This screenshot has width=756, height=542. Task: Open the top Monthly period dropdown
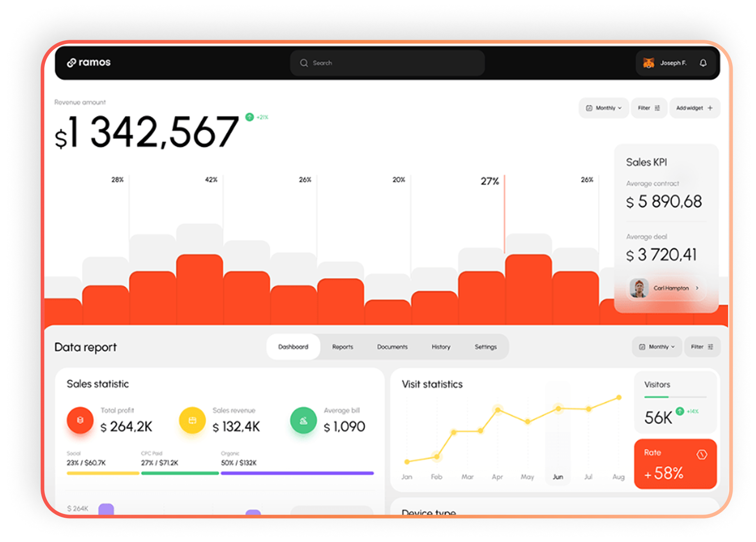604,108
